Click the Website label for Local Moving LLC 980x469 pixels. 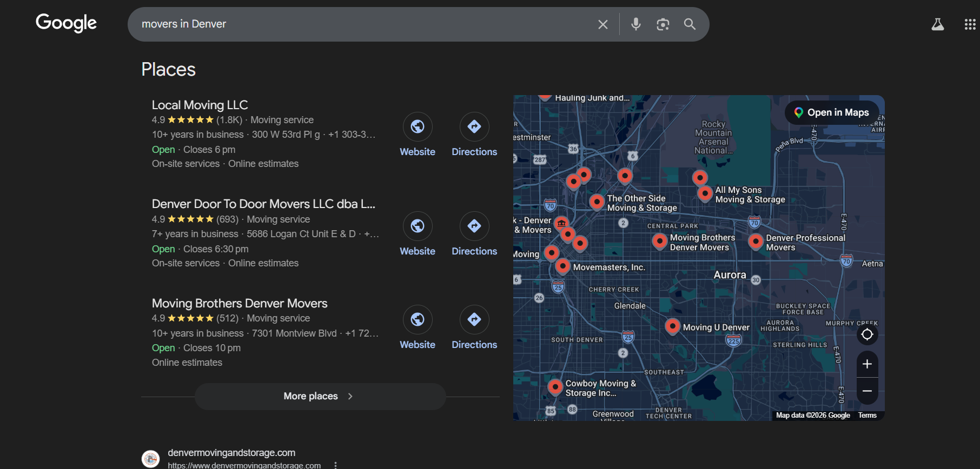[x=418, y=152]
